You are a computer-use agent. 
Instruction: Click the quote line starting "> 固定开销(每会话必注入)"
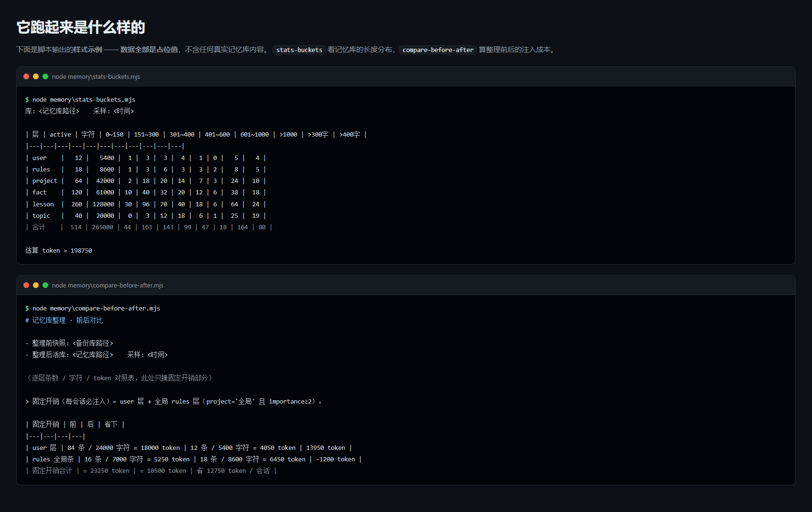click(174, 401)
